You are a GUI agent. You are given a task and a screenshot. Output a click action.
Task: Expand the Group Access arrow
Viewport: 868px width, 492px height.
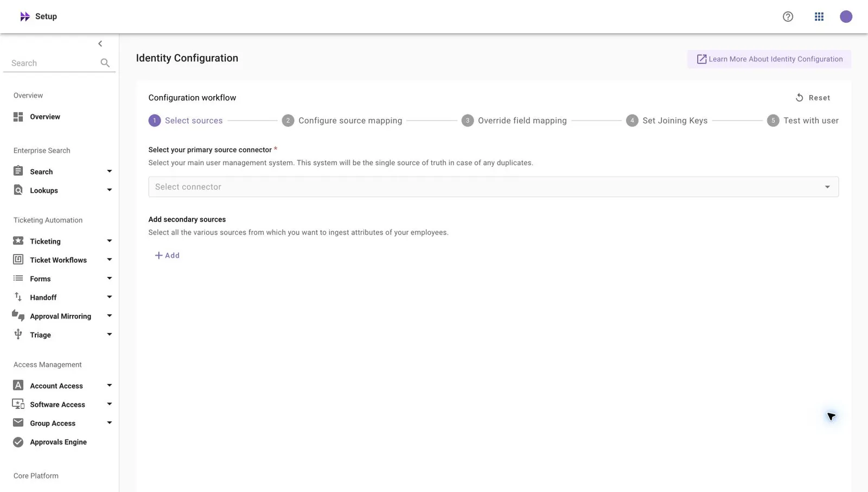point(110,422)
